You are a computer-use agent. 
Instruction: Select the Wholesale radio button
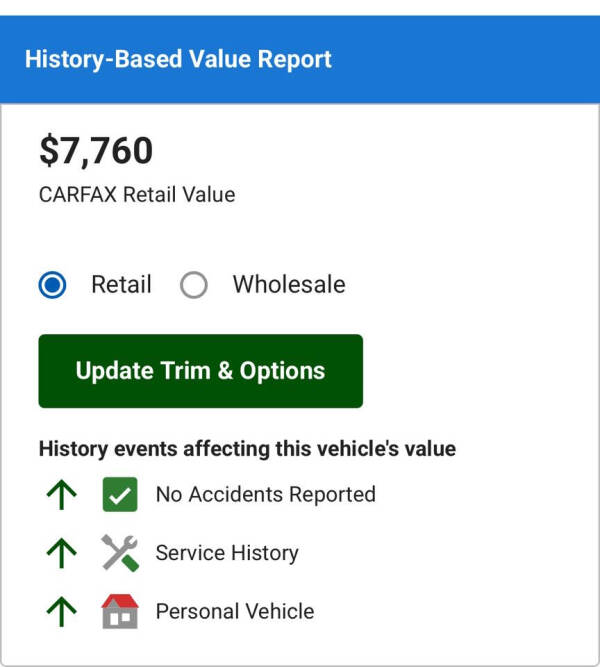(x=194, y=285)
